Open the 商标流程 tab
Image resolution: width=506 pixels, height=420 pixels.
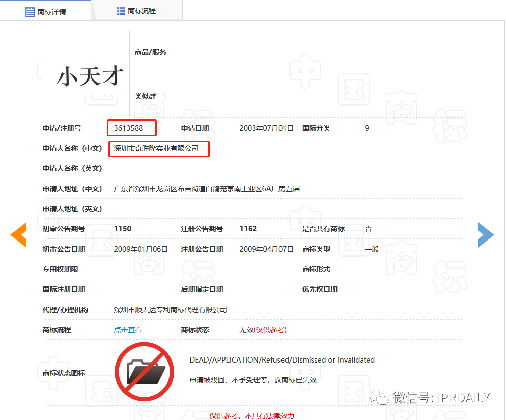tap(137, 11)
